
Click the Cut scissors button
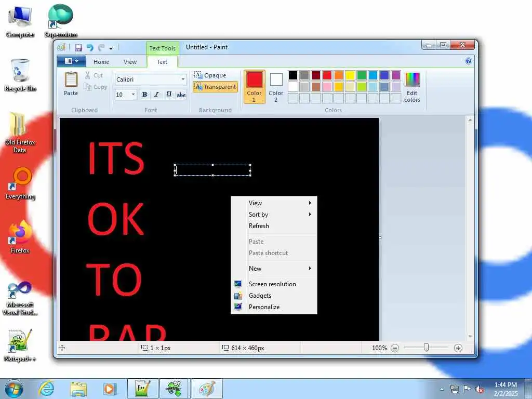(94, 75)
